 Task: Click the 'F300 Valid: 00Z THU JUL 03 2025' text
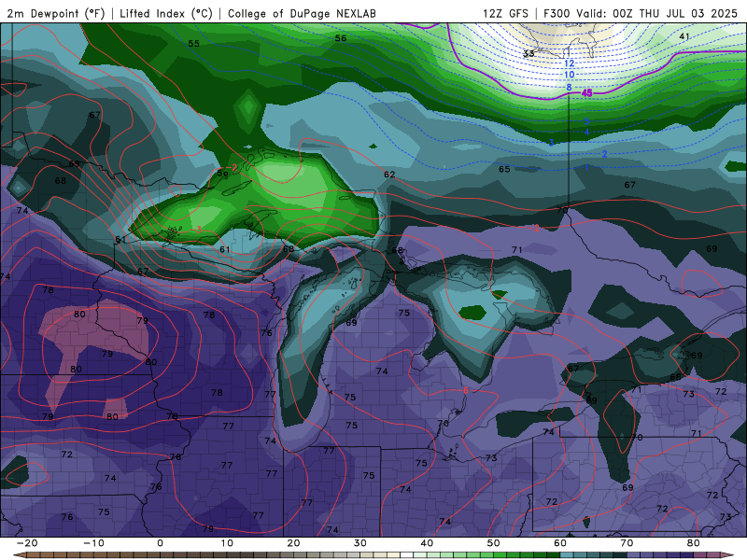pos(641,13)
